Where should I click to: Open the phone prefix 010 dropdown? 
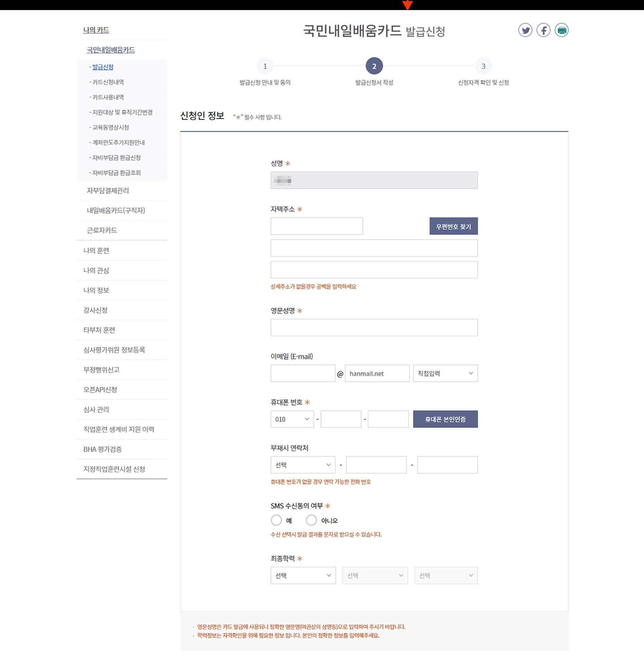point(291,419)
